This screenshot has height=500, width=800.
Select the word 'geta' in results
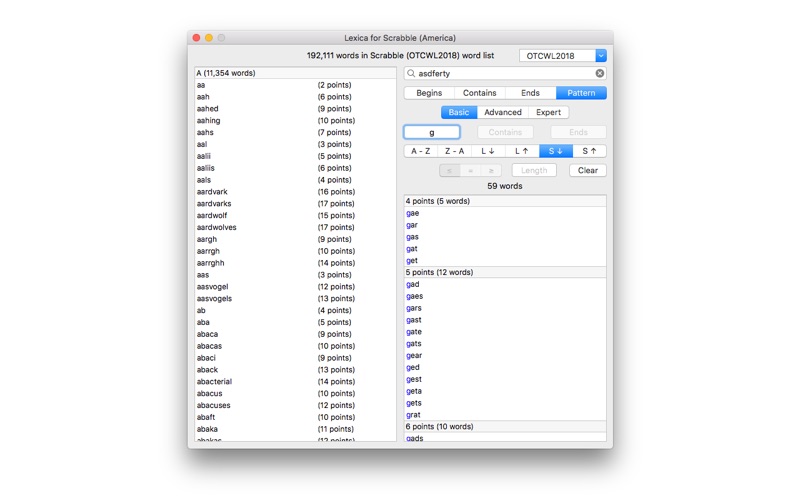tap(414, 391)
